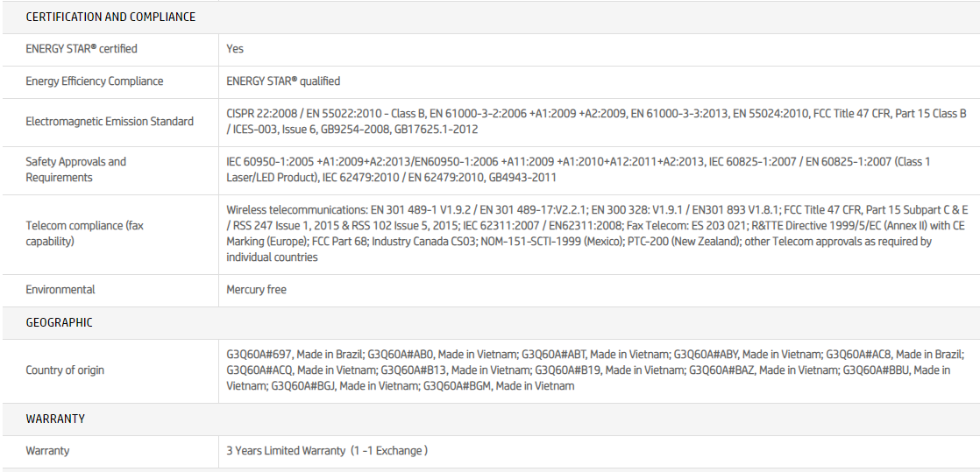
Task: Click the ENERGY STAR certified row label
Action: (x=82, y=49)
